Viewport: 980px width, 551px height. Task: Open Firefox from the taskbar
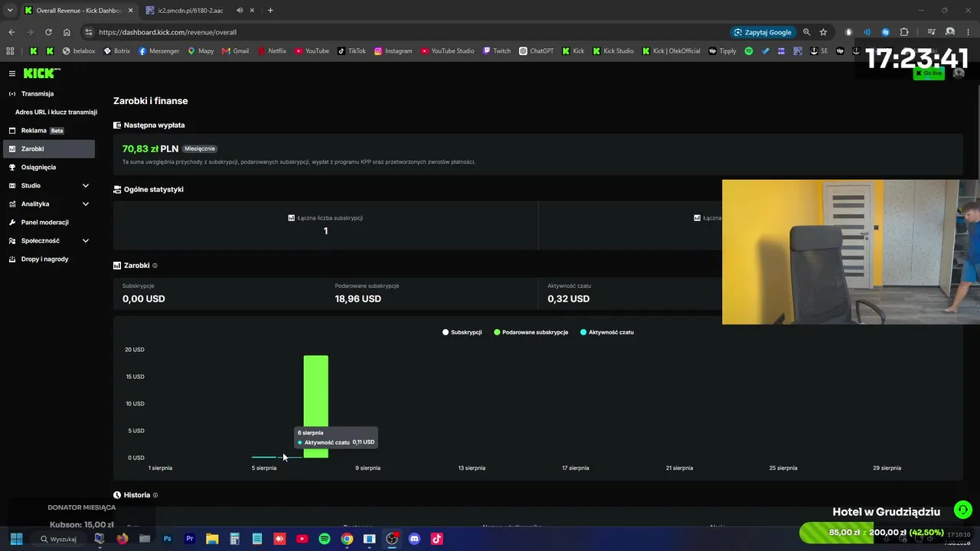pos(122,539)
